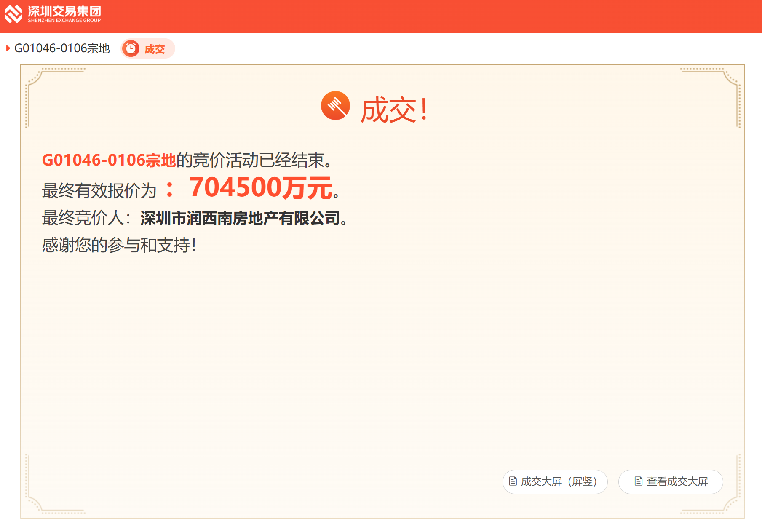Click the red triangle beside G01046-0106宗地

(x=8, y=48)
